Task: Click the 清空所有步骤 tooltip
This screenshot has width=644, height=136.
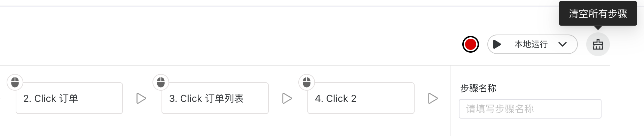Action: click(x=598, y=14)
